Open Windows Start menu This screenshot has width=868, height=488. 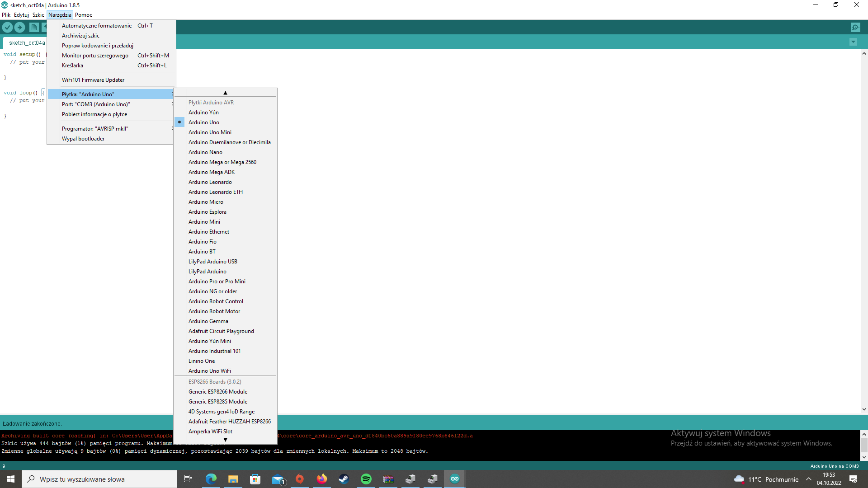tap(11, 479)
